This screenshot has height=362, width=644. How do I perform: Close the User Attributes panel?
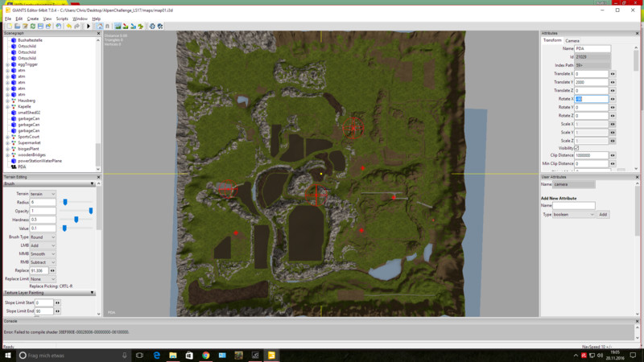point(637,177)
